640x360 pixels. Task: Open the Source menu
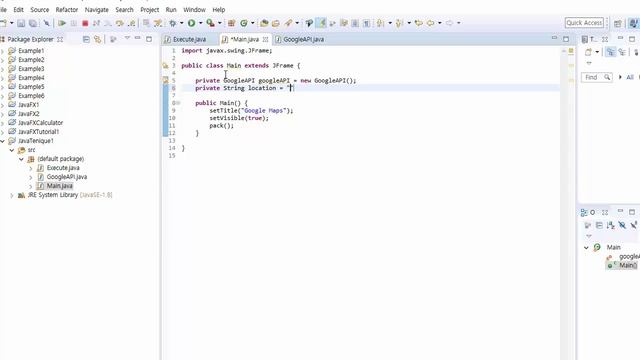(x=40, y=9)
